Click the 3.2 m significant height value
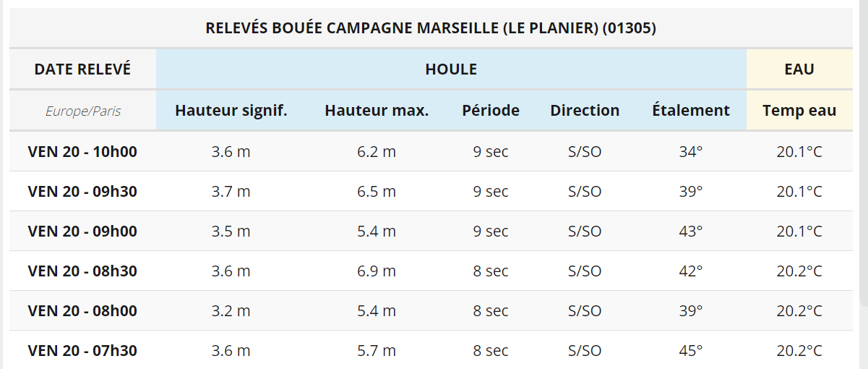This screenshot has height=369, width=868. click(x=231, y=311)
